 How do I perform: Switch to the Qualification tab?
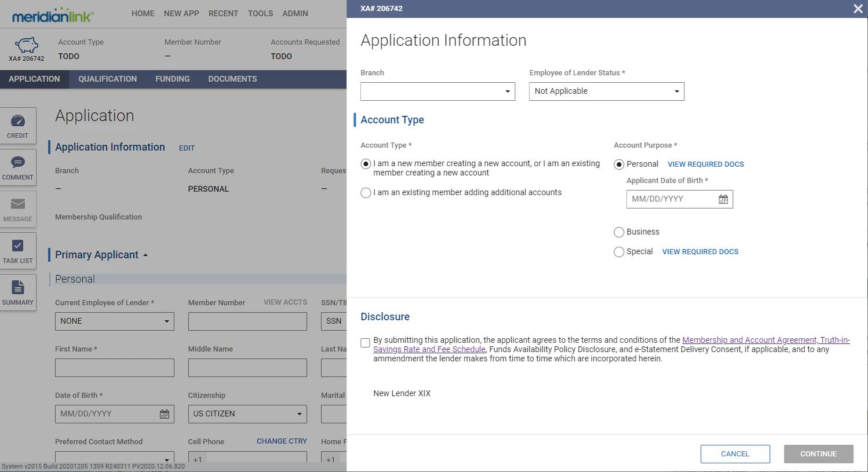pos(108,79)
